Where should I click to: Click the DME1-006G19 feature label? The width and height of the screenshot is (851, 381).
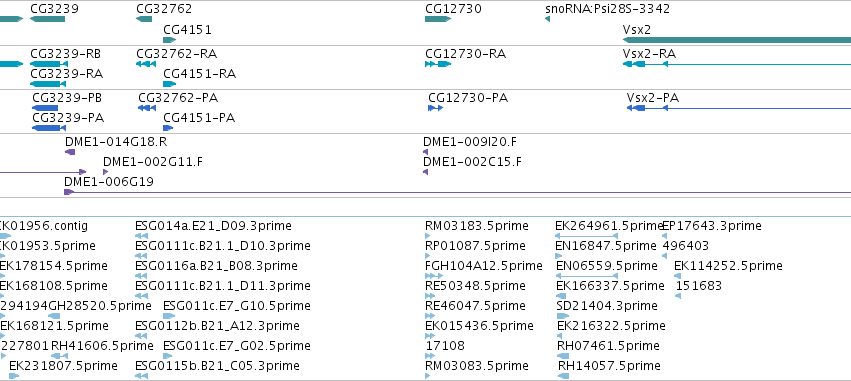pyautogui.click(x=109, y=182)
